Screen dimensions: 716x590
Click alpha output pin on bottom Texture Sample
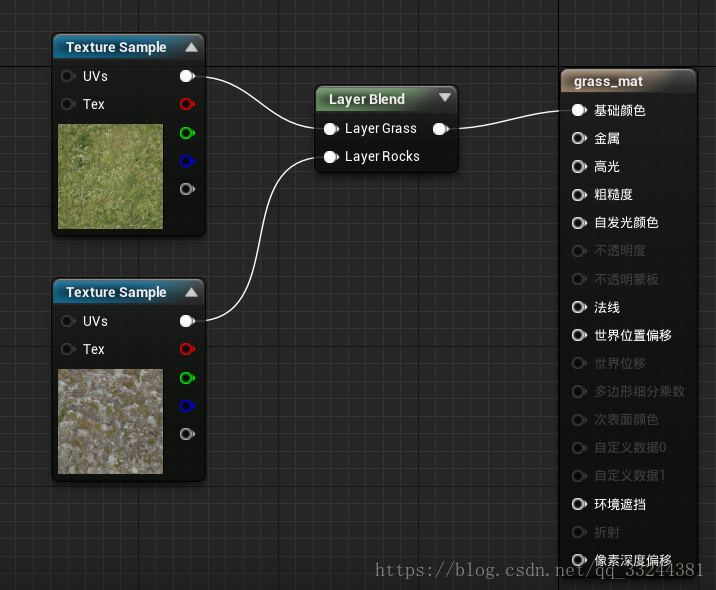(187, 433)
